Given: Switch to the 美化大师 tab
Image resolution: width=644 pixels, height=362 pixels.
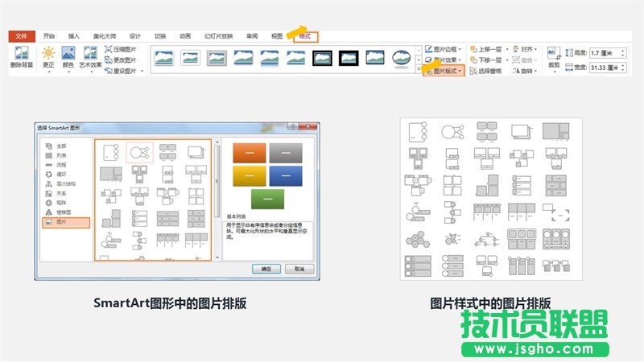Looking at the screenshot, I should [105, 36].
